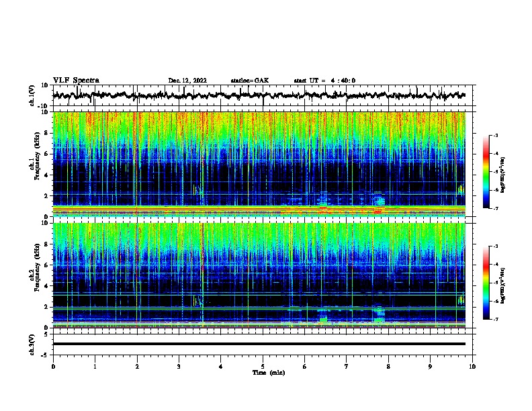Click the ch.1 colorbar log(PSD) label

502,175
